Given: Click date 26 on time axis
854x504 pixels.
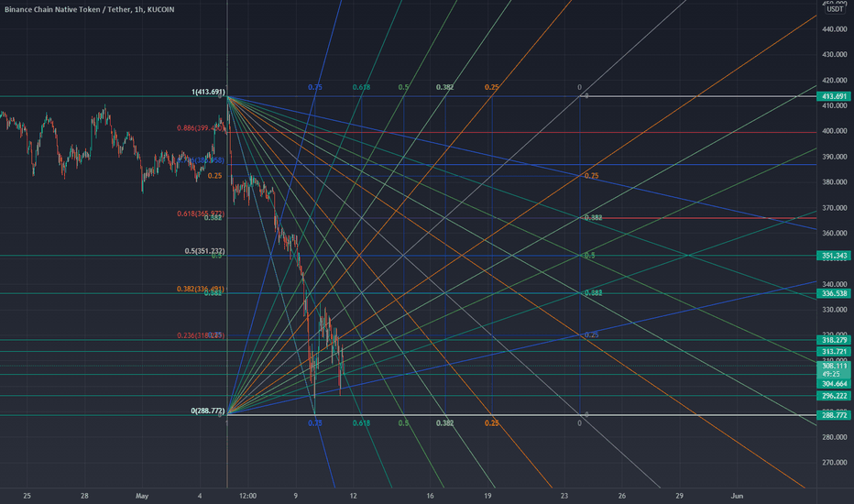Looking at the screenshot, I should click(x=622, y=496).
